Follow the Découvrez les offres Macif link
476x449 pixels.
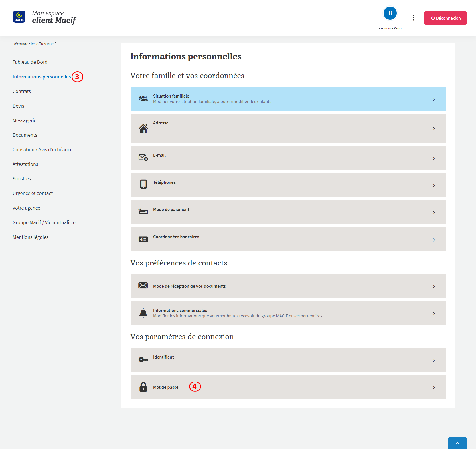tap(34, 44)
